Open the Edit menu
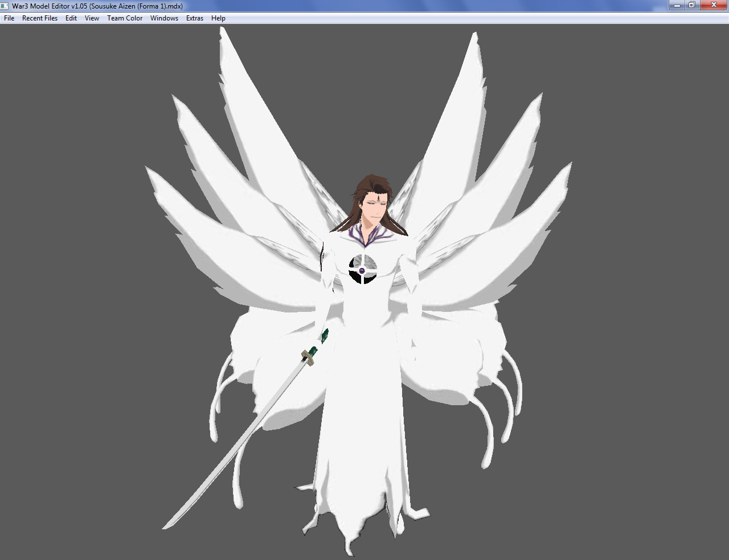This screenshot has width=729, height=560. [x=71, y=18]
